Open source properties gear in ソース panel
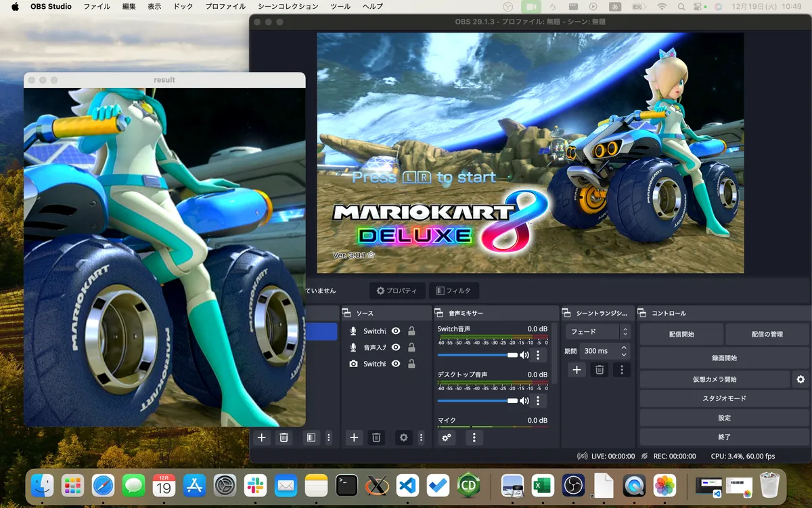The height and width of the screenshot is (508, 812). click(x=404, y=438)
